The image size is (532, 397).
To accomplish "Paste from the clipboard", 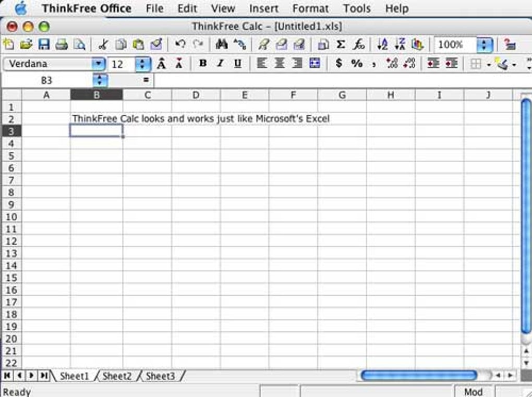I will click(x=138, y=44).
